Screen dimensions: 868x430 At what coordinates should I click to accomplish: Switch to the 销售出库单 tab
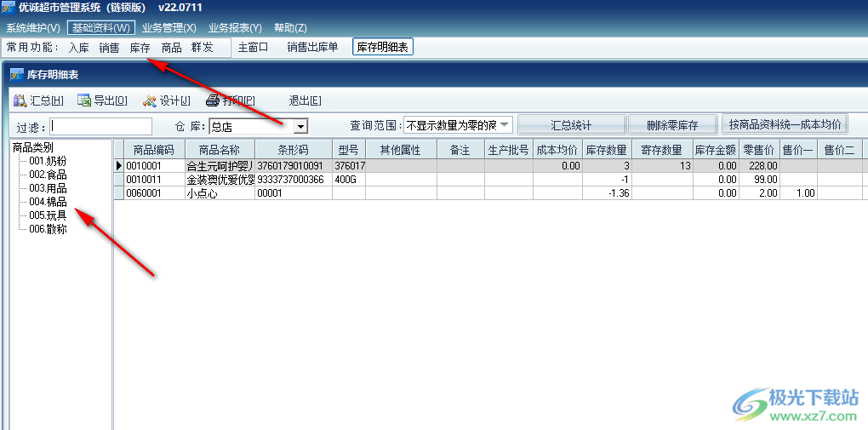tap(312, 48)
